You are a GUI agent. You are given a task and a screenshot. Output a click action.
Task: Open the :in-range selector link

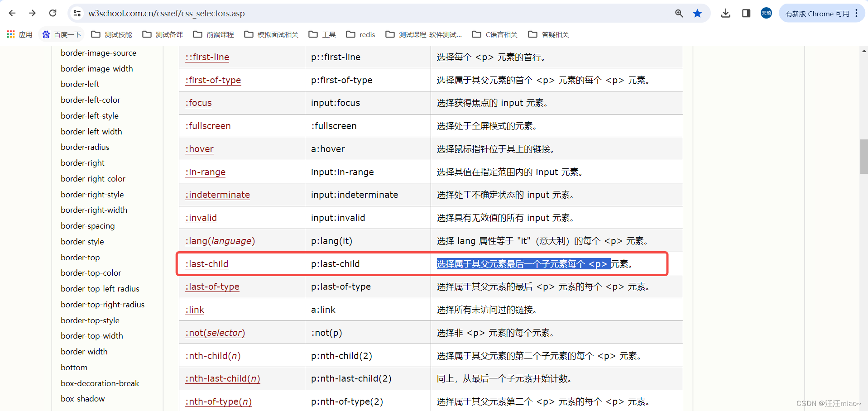click(x=205, y=172)
